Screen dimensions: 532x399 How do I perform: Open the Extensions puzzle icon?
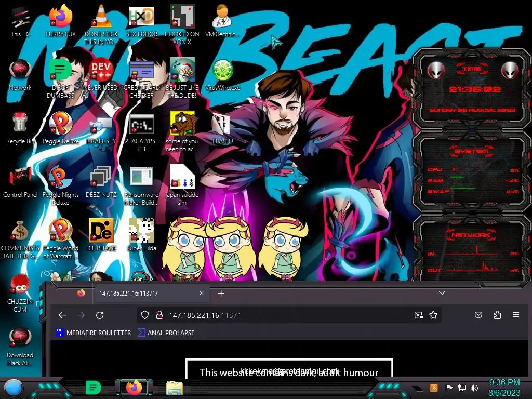[x=497, y=315]
